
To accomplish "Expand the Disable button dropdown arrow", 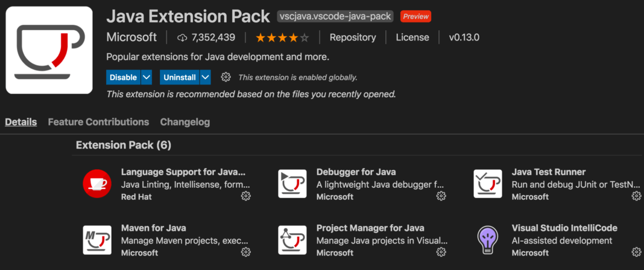I will click(147, 77).
